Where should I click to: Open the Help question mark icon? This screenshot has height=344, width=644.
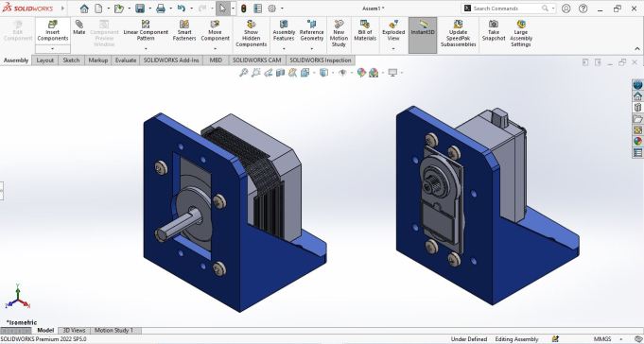(583, 9)
